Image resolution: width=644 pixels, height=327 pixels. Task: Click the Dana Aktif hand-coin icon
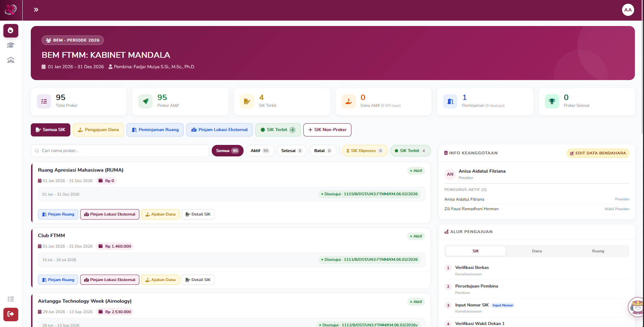click(349, 101)
